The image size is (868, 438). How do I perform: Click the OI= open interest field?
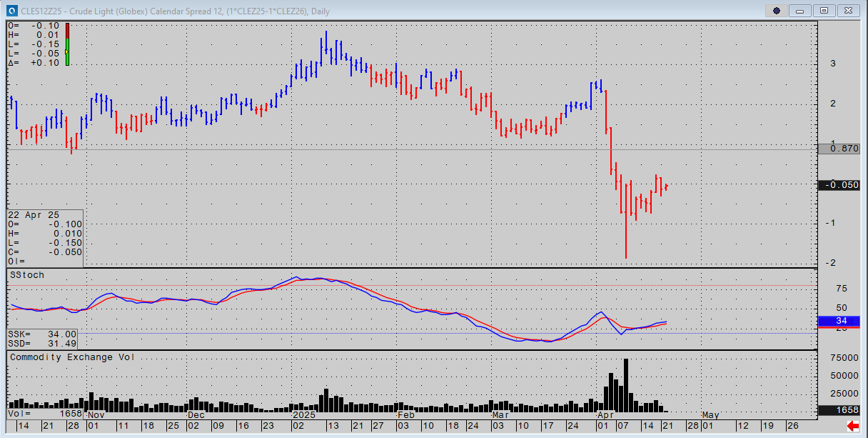(x=17, y=262)
